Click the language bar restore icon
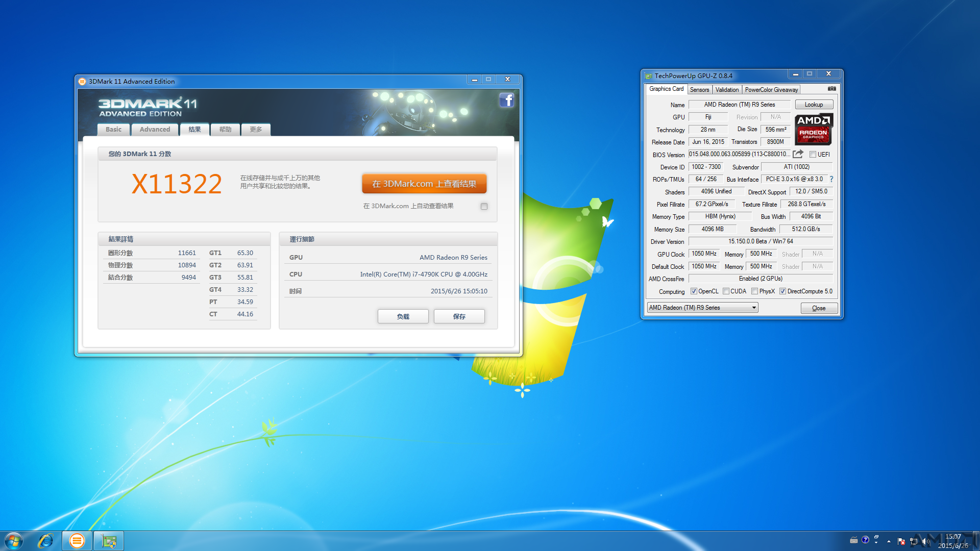The image size is (980, 551). (876, 537)
